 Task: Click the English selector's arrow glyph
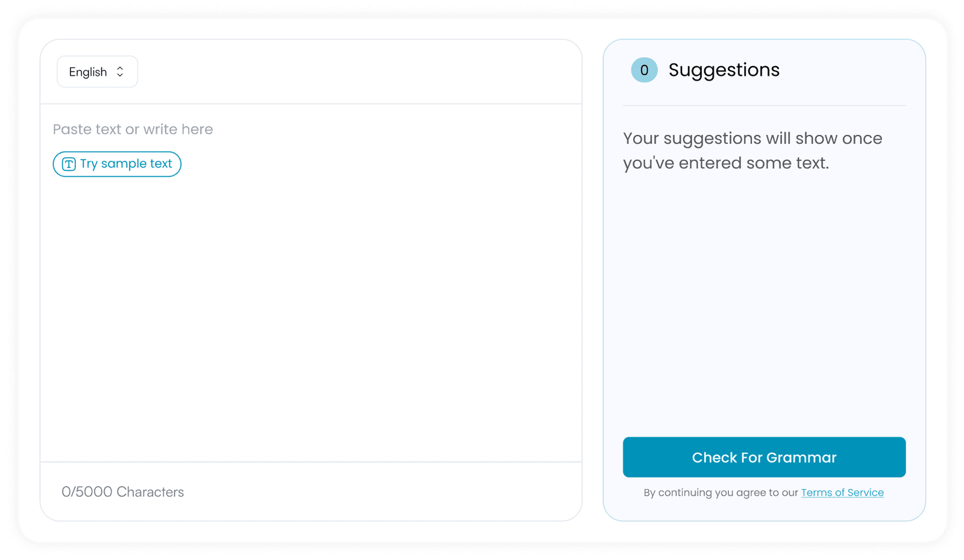coord(120,71)
